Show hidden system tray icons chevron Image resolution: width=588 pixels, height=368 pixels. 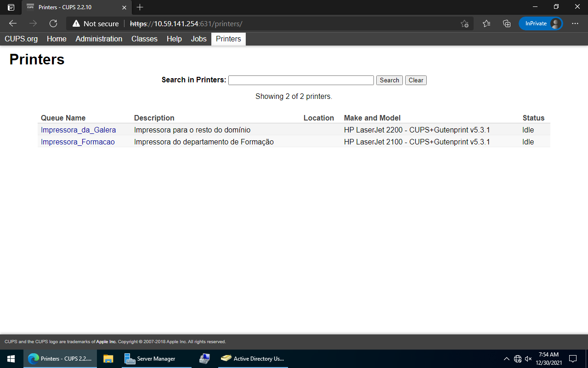pos(506,359)
